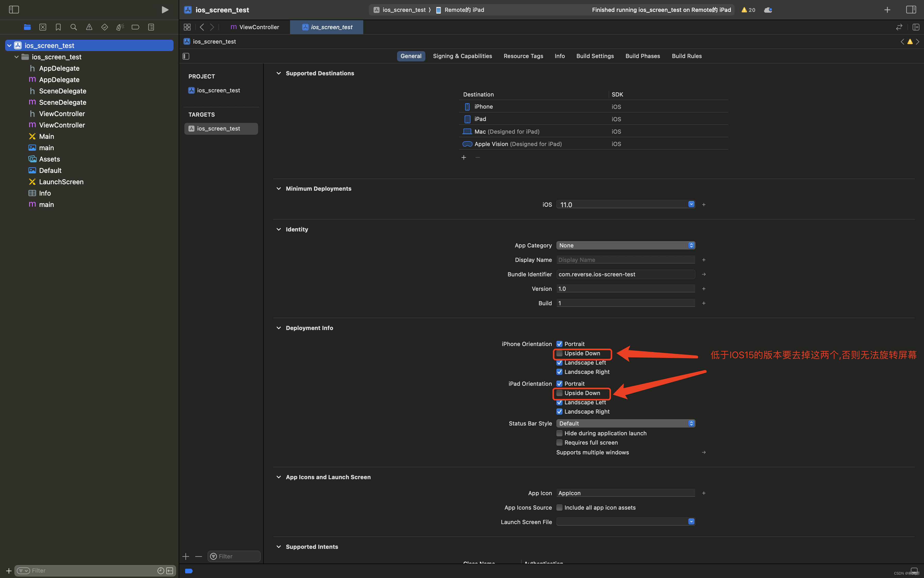Open the project navigator folder icon
The image size is (924, 578).
(27, 27)
